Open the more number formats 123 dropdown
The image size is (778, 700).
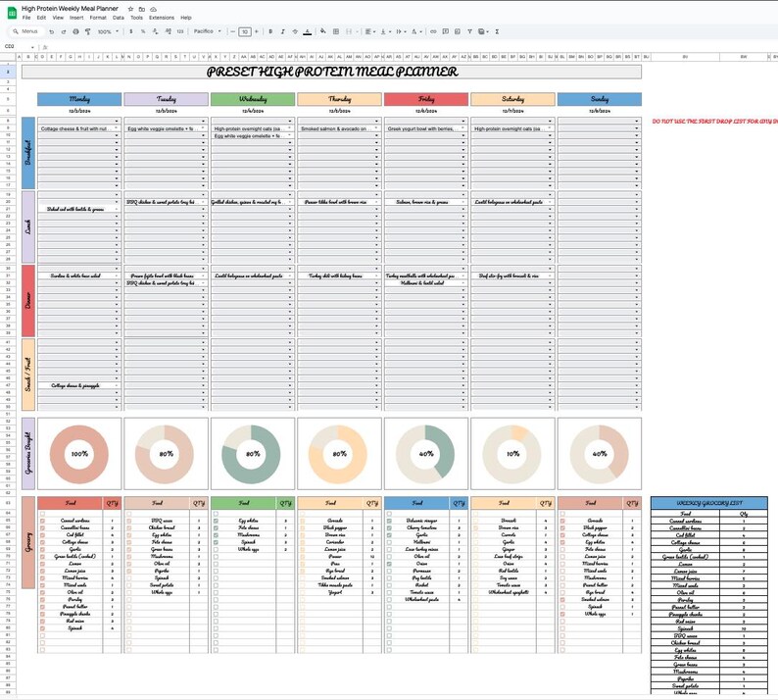tap(180, 31)
